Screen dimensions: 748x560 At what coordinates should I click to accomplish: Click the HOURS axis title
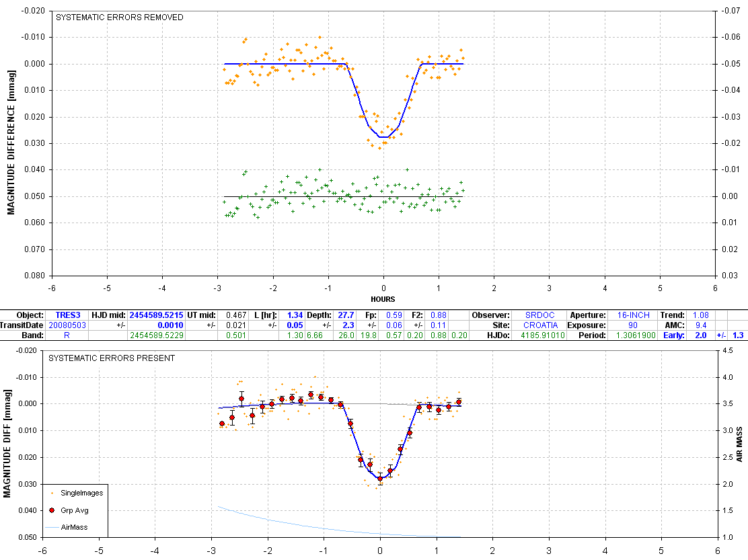pyautogui.click(x=383, y=299)
